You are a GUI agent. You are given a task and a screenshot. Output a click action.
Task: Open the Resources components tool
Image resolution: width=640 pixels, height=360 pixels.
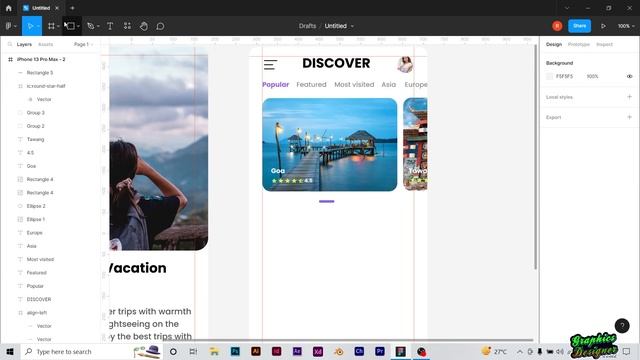click(x=127, y=26)
